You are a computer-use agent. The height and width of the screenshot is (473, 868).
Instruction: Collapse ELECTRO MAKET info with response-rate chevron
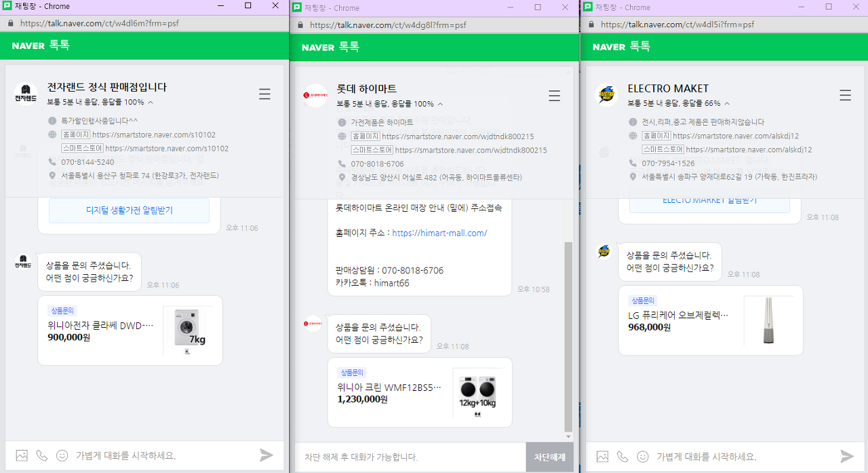[x=726, y=103]
